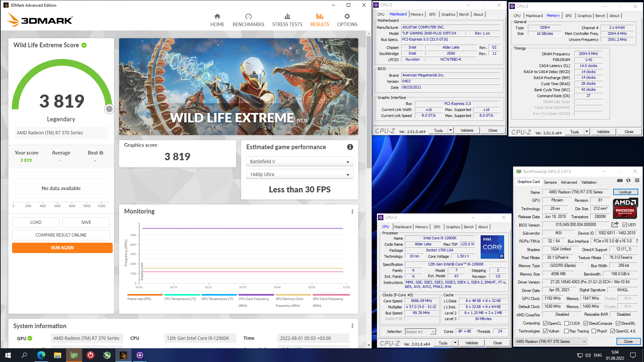
Task: Click the Lookup button in GPU-Z
Action: pyautogui.click(x=625, y=192)
